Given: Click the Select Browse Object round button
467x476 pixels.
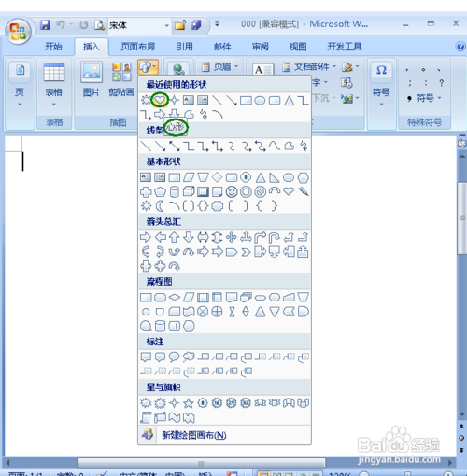Looking at the screenshot, I should click(461, 438).
